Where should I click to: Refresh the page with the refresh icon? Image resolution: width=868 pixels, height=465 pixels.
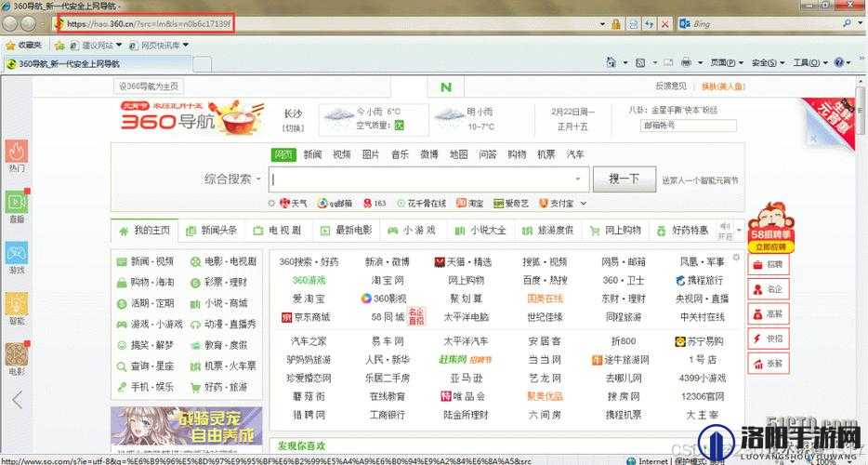coord(649,24)
